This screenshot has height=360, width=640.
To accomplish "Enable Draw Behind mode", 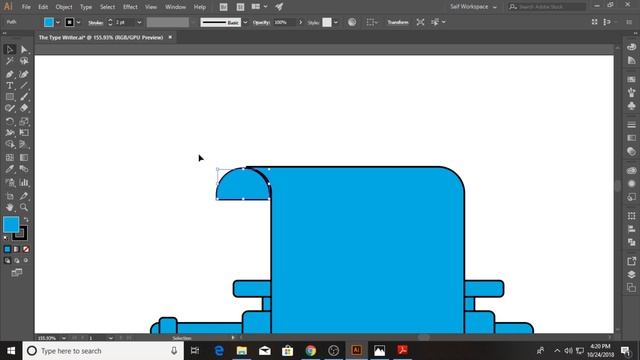I will tap(16, 260).
